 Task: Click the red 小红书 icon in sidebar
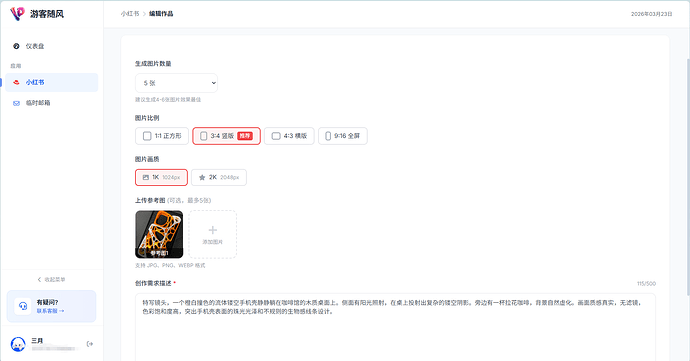tap(16, 82)
